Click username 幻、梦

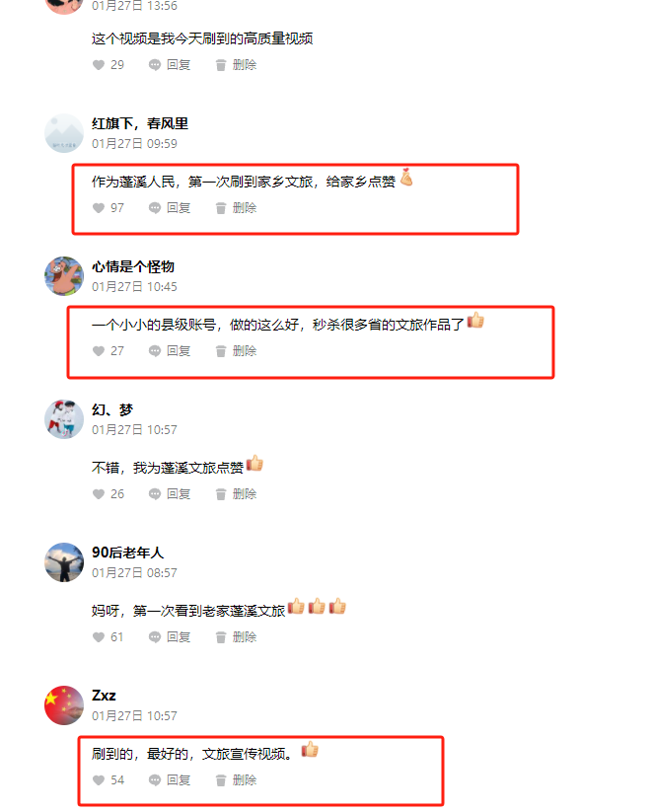[x=112, y=410]
